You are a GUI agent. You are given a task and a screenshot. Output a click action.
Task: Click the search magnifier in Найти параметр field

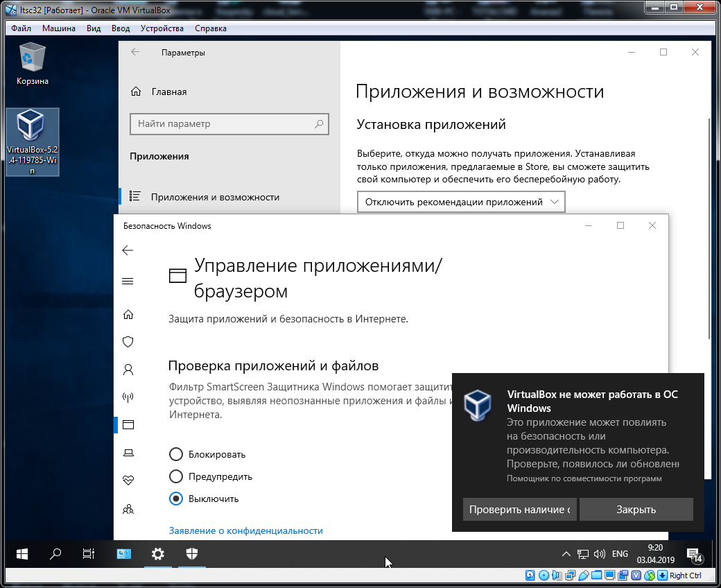coord(319,123)
